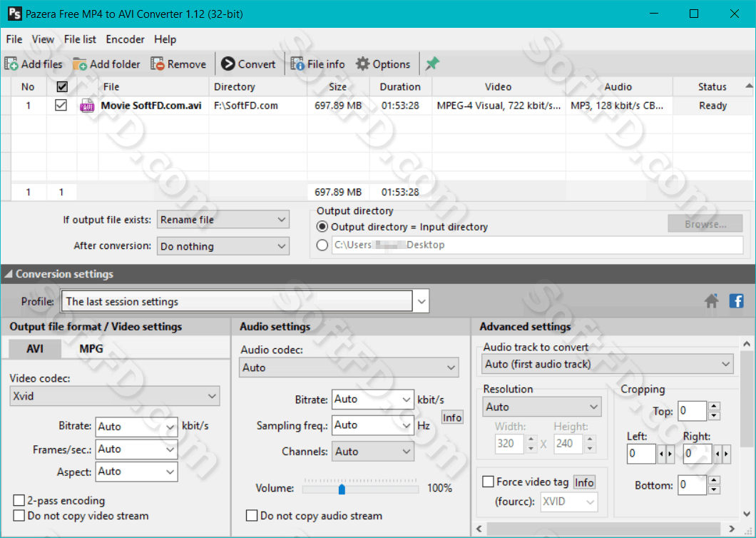Click the Pazera app icon in title bar
Viewport: 756px width, 538px height.
[14, 14]
